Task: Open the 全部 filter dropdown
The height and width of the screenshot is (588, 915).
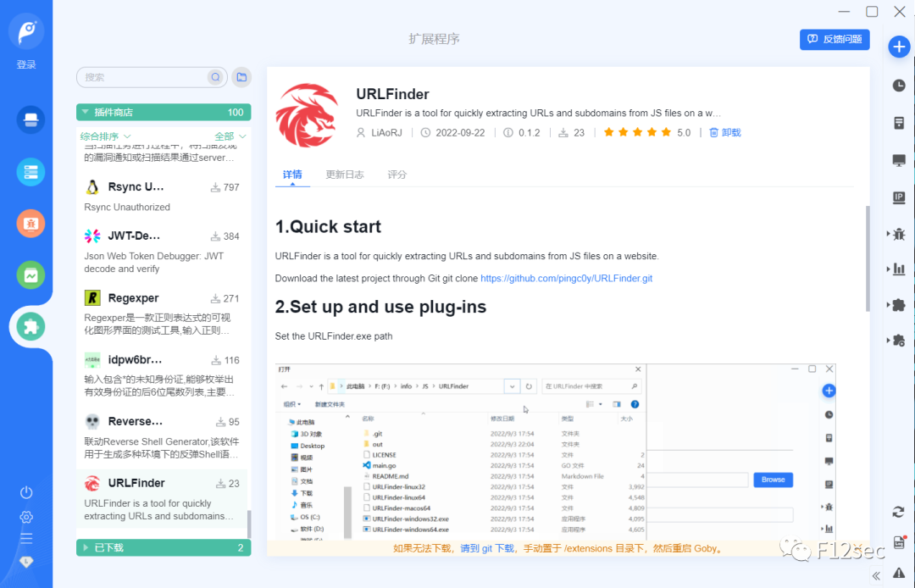Action: point(230,136)
